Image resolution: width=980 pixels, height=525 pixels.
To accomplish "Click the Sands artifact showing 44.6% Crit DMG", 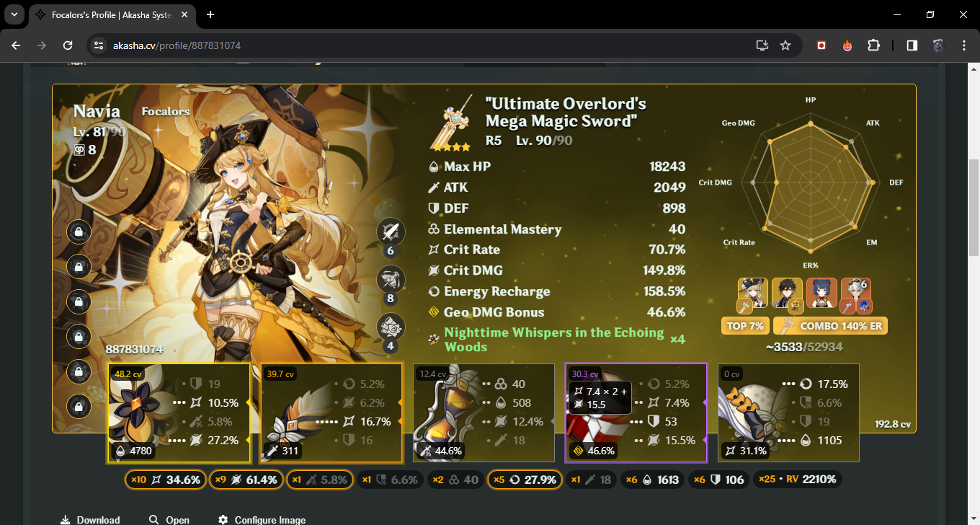I will click(484, 412).
